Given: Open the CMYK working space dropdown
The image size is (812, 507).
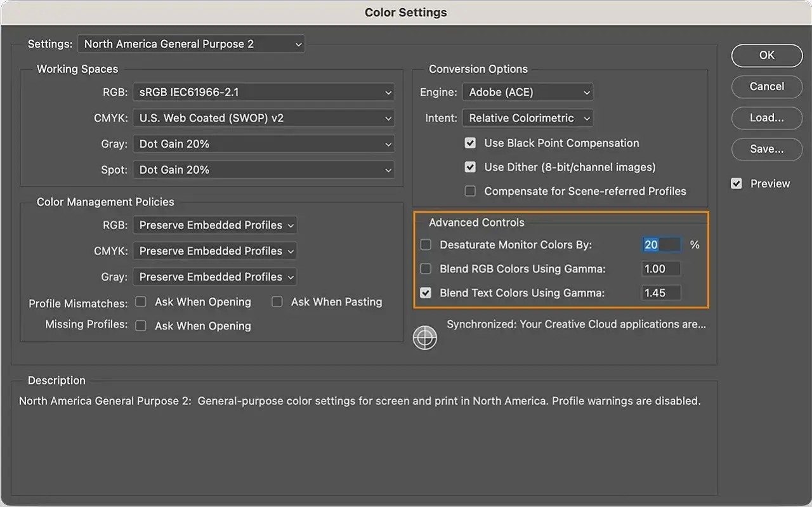Looking at the screenshot, I should coord(263,119).
